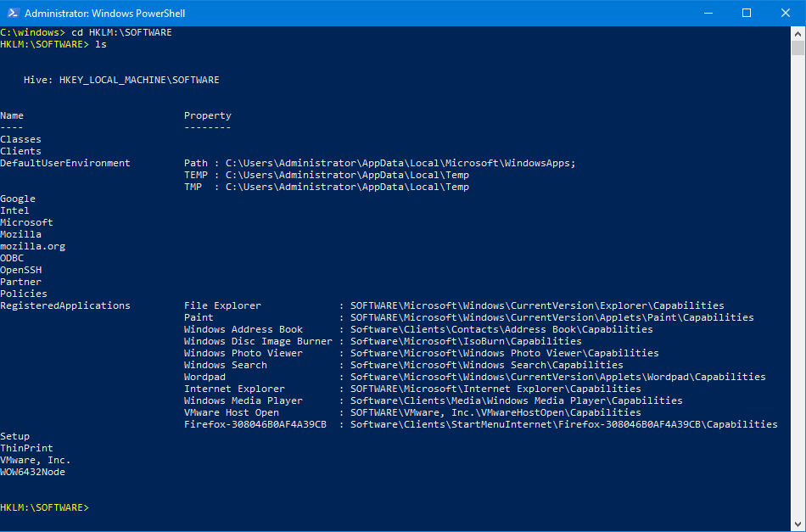Click the 'File Explorer' property name

coord(222,305)
